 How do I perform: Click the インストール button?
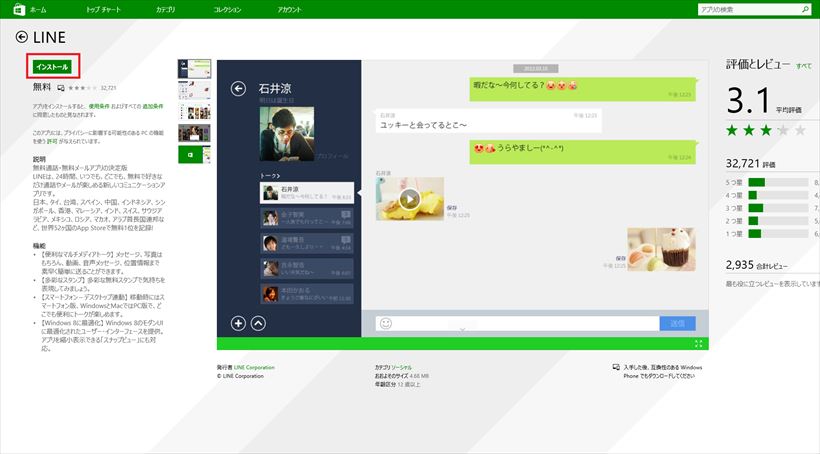(52, 66)
